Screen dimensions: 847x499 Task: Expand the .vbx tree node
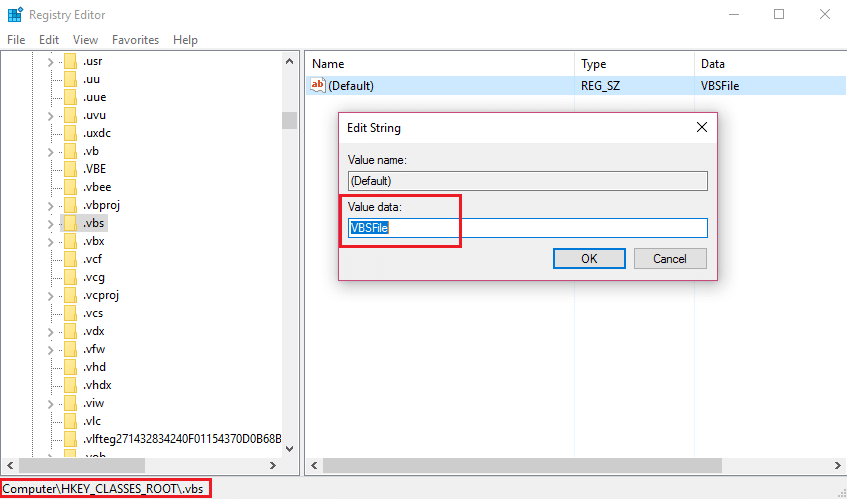(x=50, y=242)
